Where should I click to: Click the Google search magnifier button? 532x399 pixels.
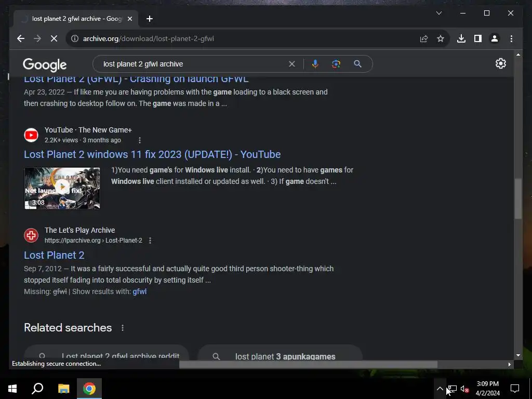click(x=357, y=64)
